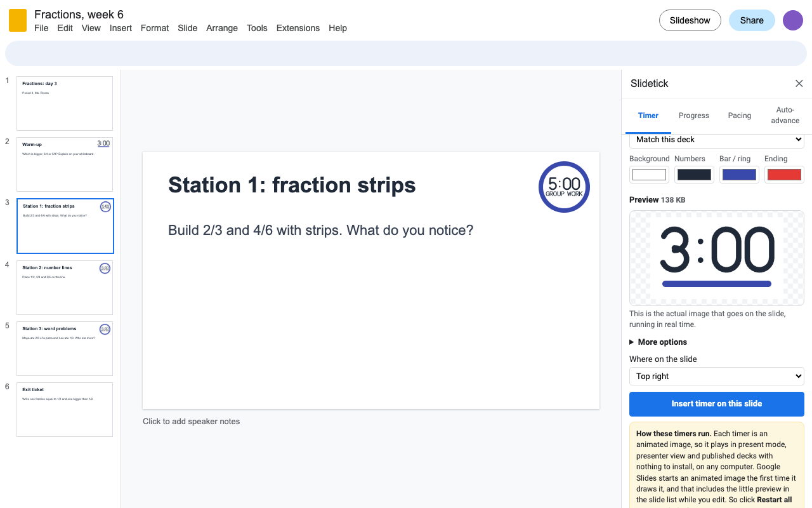Click timer icon on Station 2 thumbnail
Image resolution: width=812 pixels, height=508 pixels.
point(105,269)
